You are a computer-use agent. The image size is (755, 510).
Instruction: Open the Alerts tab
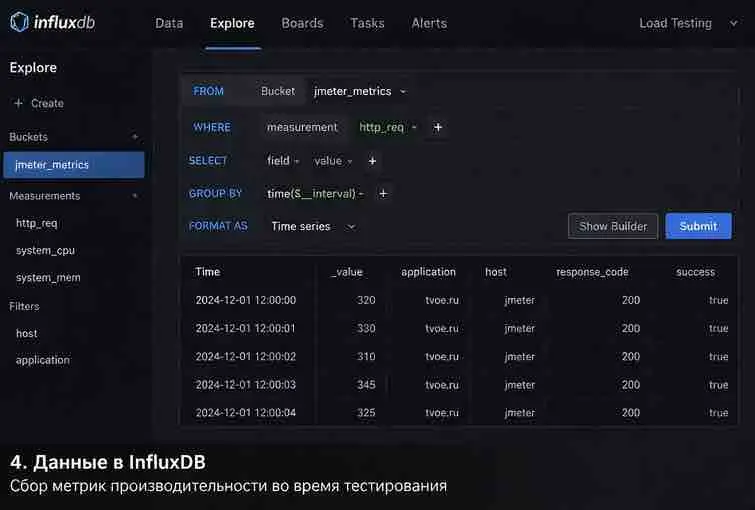point(429,23)
